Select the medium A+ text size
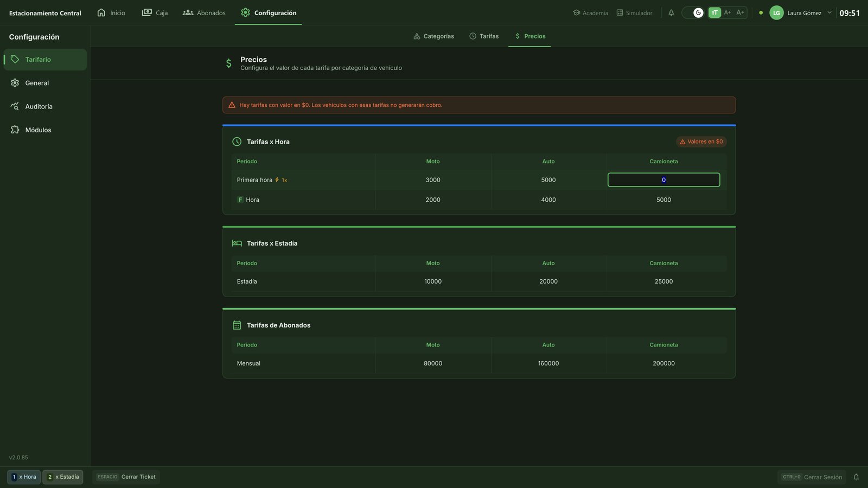The image size is (868, 488). pyautogui.click(x=727, y=12)
